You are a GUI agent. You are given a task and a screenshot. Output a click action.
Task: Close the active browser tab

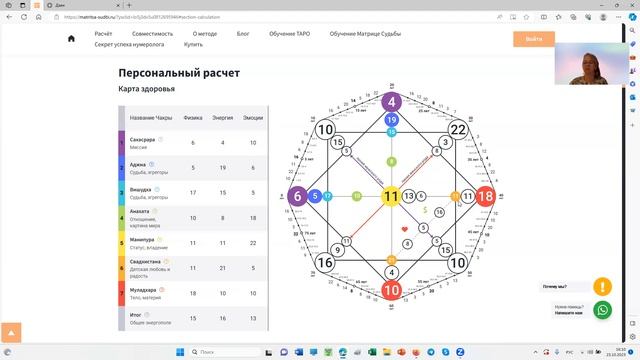pyautogui.click(x=118, y=5)
